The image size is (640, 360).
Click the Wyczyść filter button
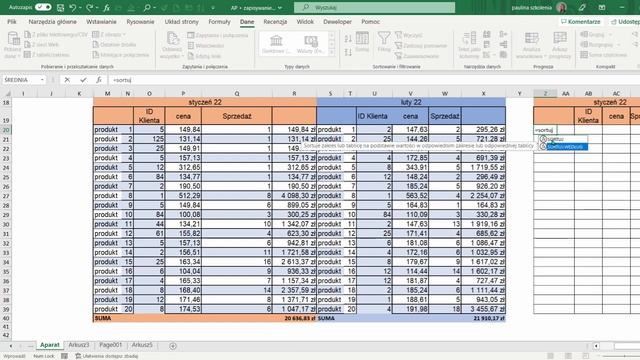409,35
